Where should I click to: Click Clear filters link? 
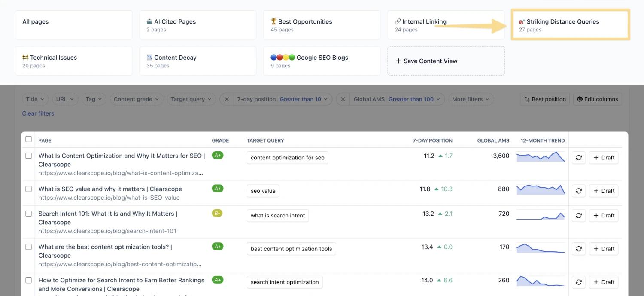[x=38, y=113]
